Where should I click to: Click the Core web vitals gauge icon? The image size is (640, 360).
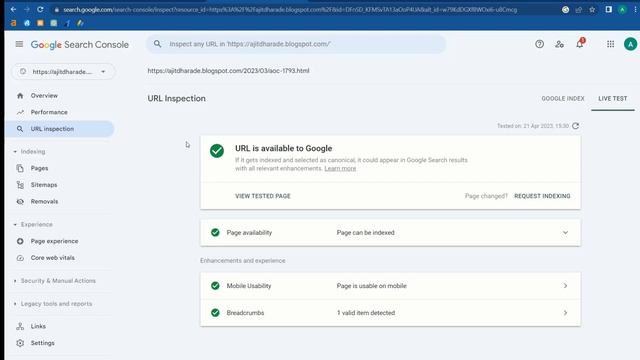pos(20,258)
